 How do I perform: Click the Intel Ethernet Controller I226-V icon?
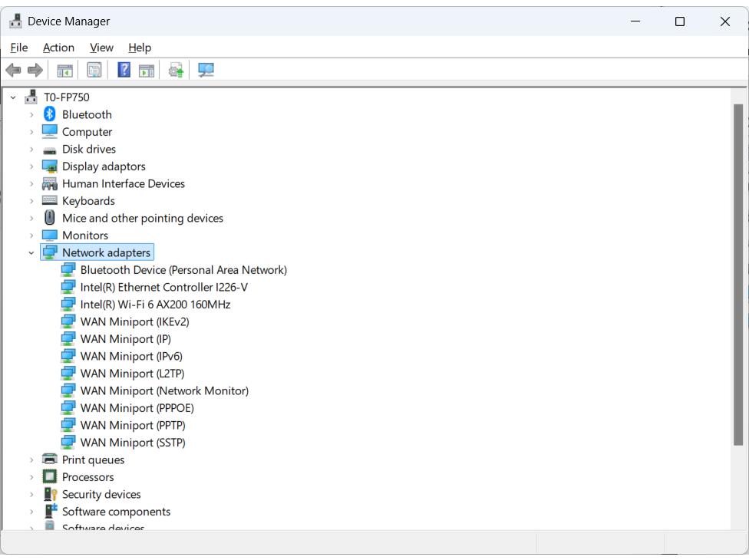pyautogui.click(x=68, y=287)
